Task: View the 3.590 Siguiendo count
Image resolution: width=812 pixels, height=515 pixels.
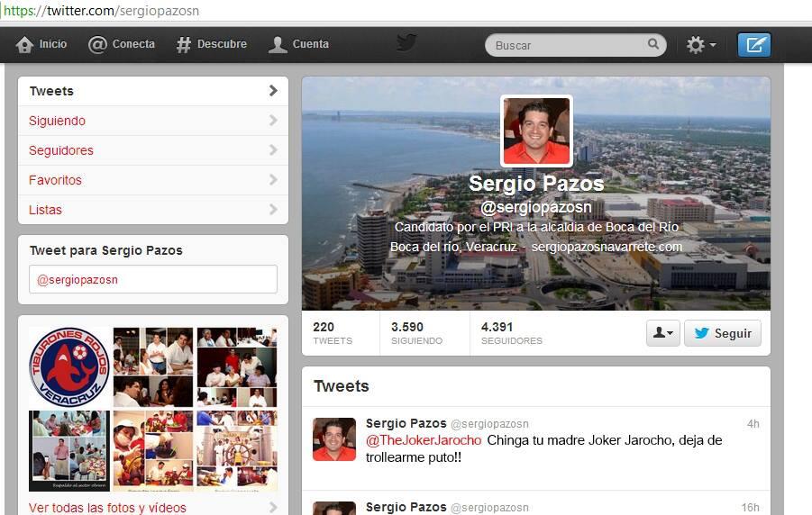Action: click(x=416, y=333)
